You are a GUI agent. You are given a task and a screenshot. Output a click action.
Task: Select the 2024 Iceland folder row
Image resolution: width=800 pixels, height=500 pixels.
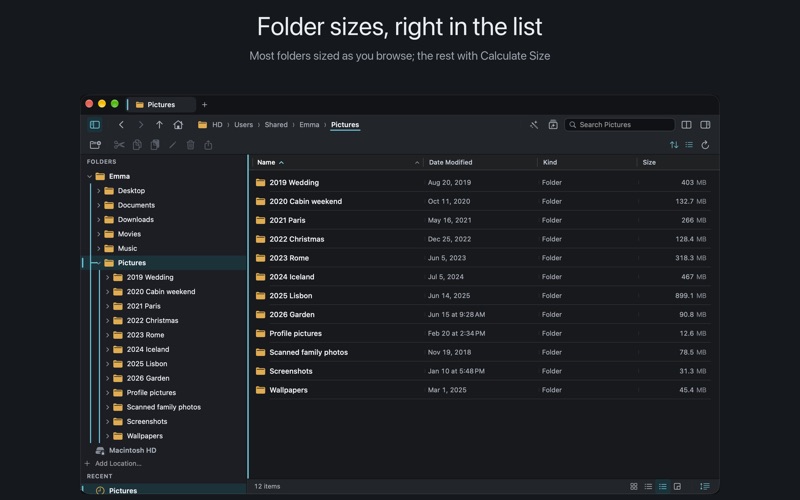click(481, 277)
